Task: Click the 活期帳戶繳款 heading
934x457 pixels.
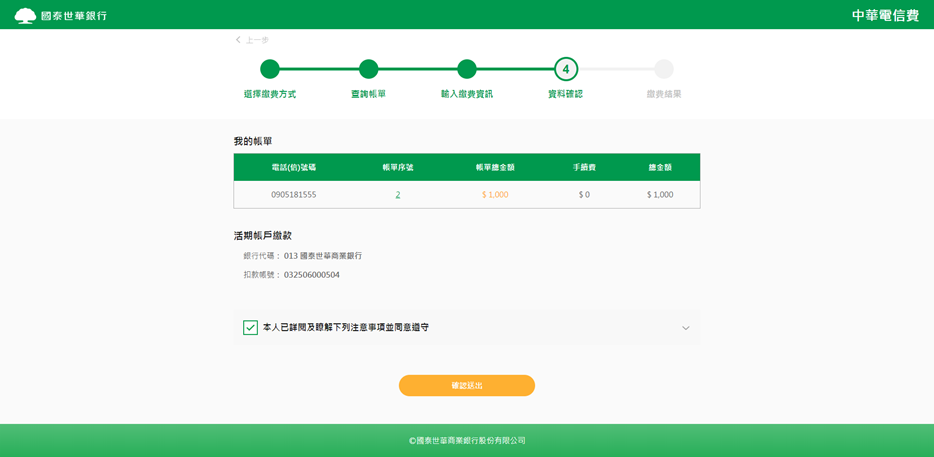Action: pos(263,235)
